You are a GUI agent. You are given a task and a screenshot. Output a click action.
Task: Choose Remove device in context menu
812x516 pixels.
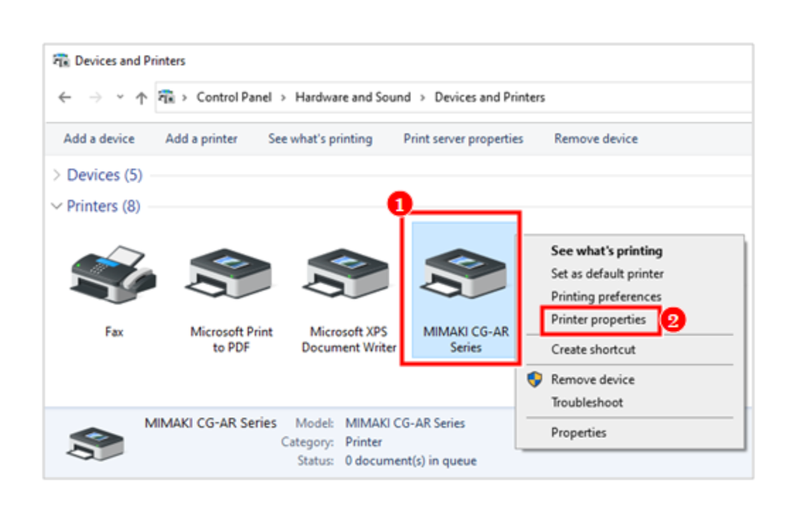[x=593, y=380]
